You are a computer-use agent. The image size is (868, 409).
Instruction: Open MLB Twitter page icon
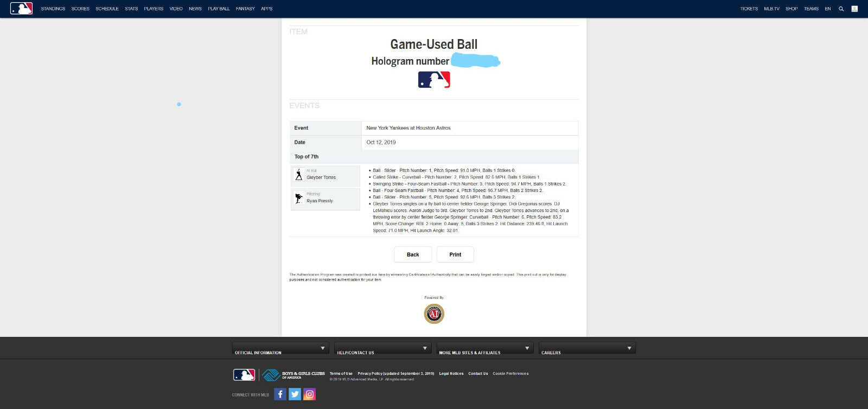(295, 394)
